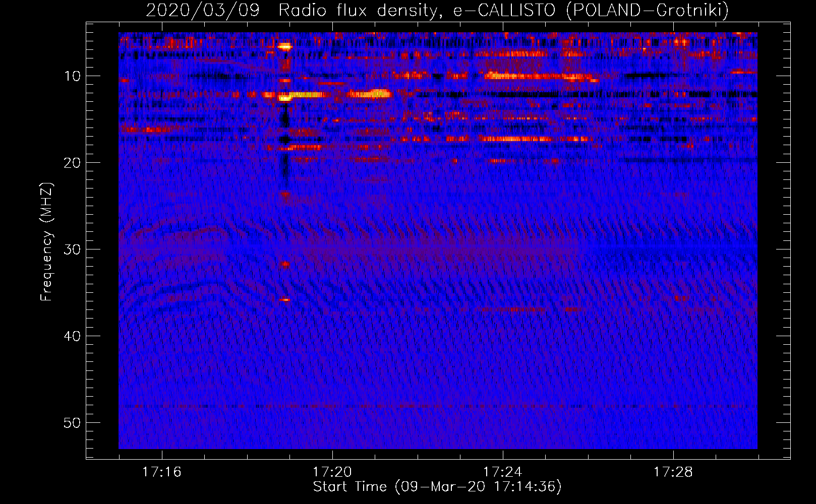The height and width of the screenshot is (504, 816).
Task: Click the '17:16' time tick label
Action: click(161, 472)
